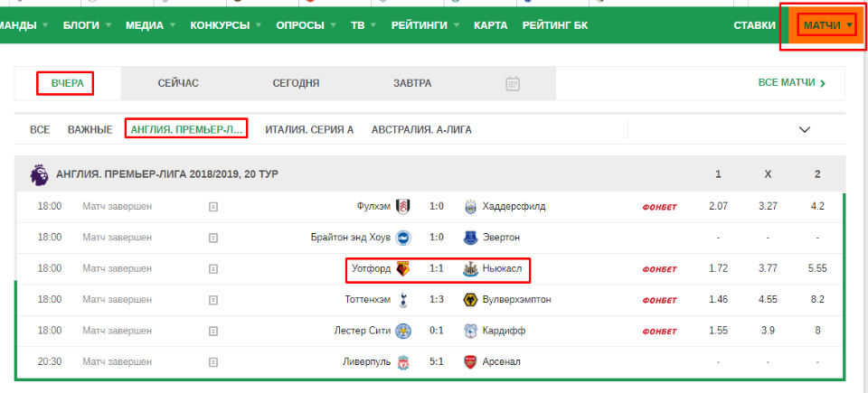Click the Arsenal club crest
The image size is (868, 393).
[x=470, y=362]
